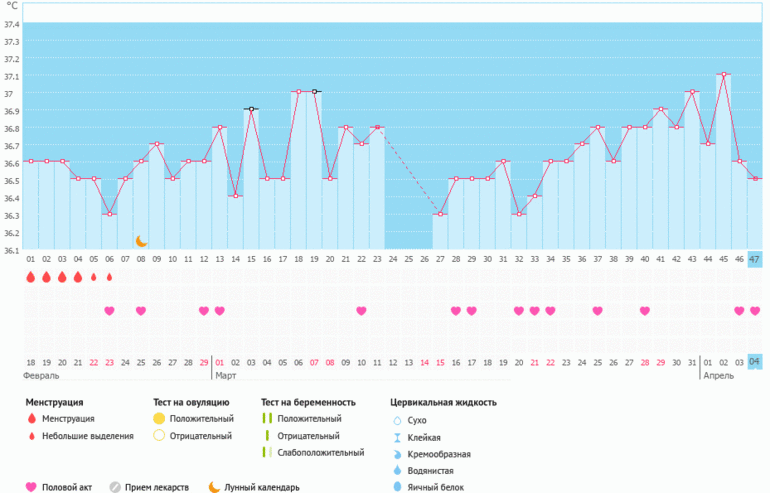Click the Сухо cervical fluid icon

(x=398, y=420)
